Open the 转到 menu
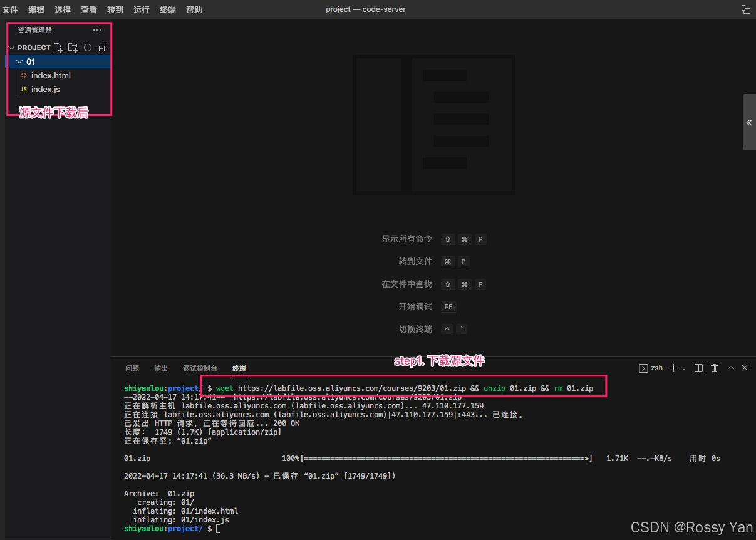 (115, 9)
